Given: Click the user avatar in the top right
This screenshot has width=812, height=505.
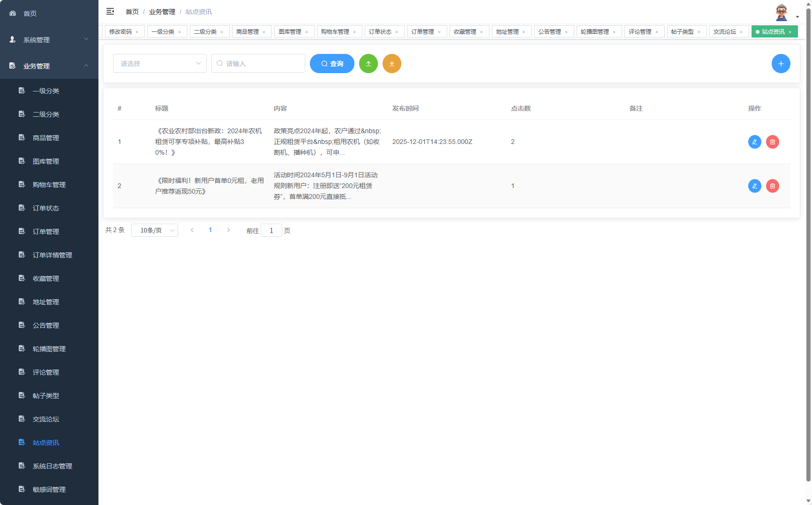Looking at the screenshot, I should [x=781, y=11].
